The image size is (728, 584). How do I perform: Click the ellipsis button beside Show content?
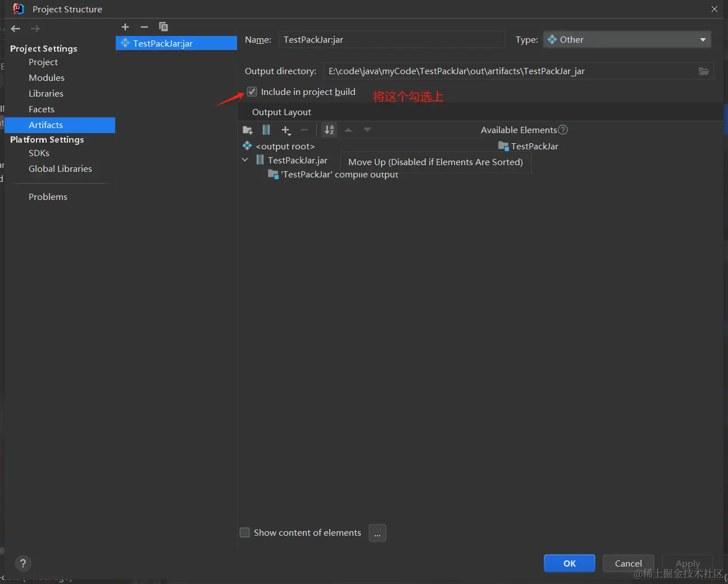[x=377, y=533]
